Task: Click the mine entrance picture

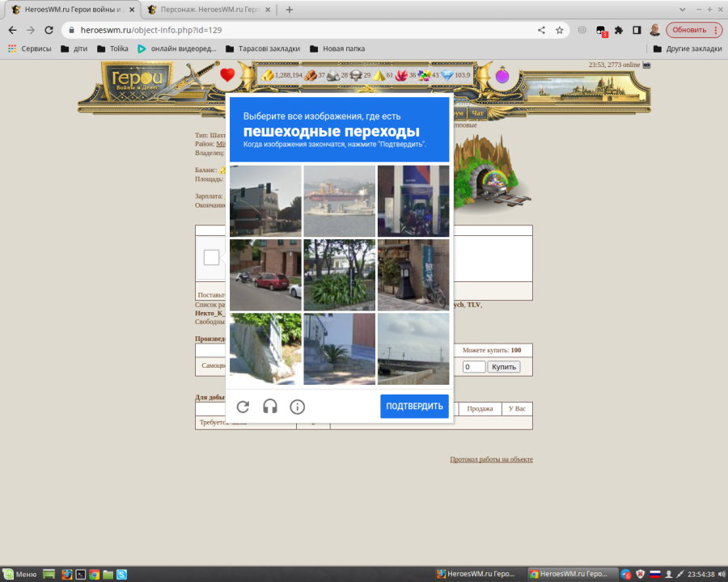Action: pyautogui.click(x=492, y=174)
